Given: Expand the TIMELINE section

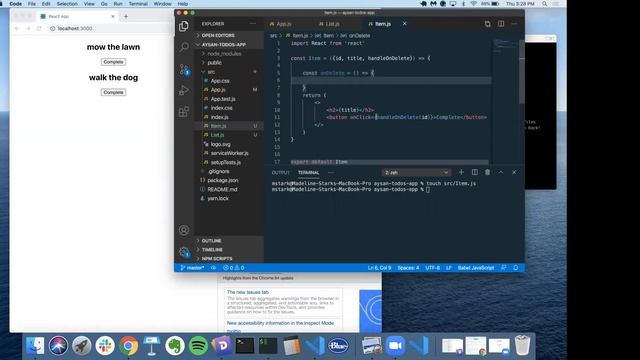Looking at the screenshot, I should pyautogui.click(x=229, y=250).
